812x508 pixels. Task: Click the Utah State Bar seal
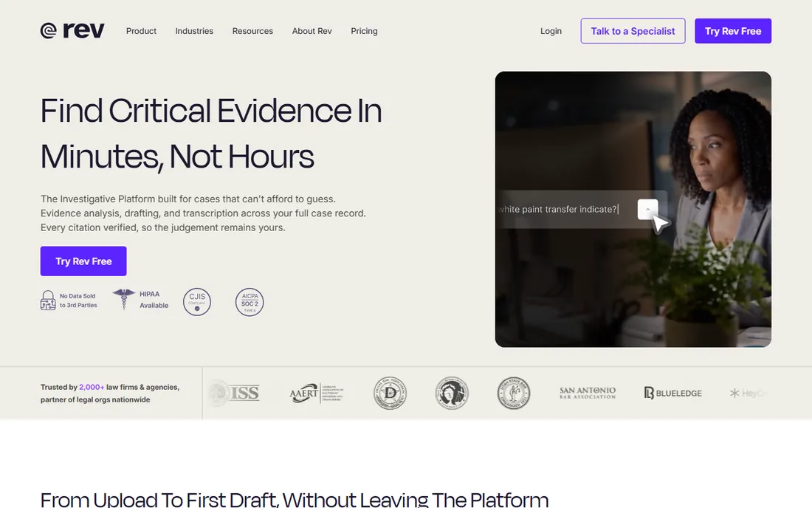click(514, 393)
